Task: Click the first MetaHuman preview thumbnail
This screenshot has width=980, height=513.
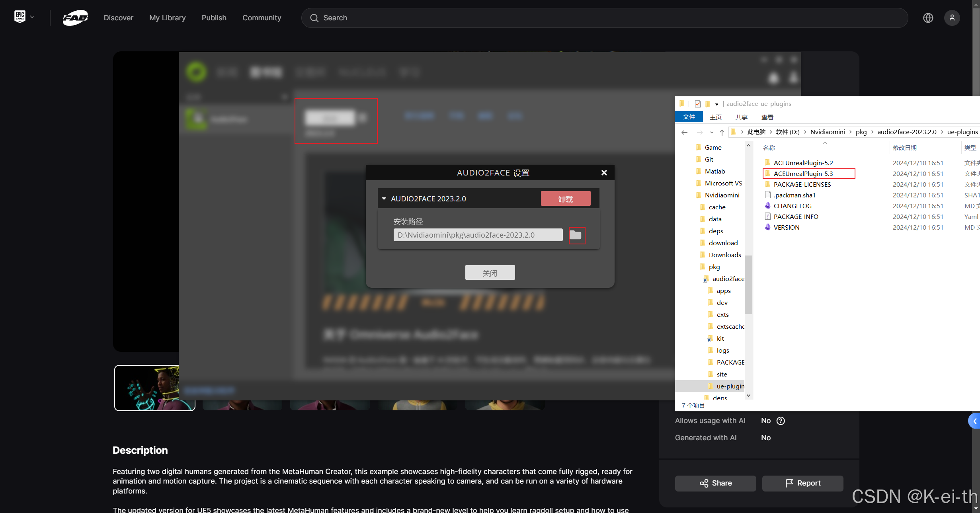Action: 146,388
